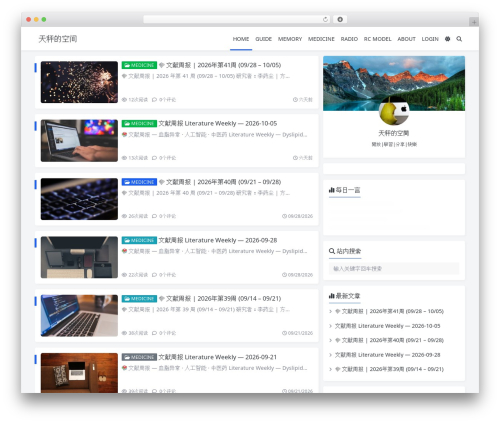Open the HOME nav item
This screenshot has width=500, height=423.
[241, 39]
